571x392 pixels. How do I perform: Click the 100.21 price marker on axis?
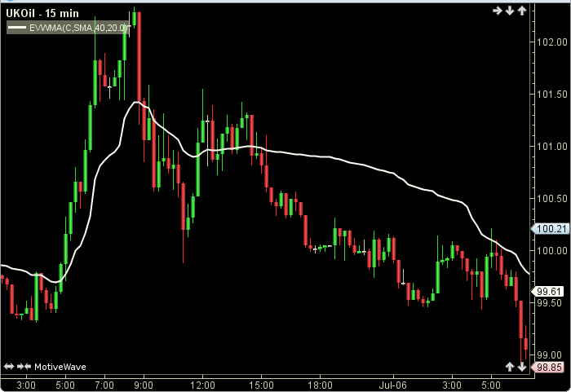pyautogui.click(x=551, y=229)
